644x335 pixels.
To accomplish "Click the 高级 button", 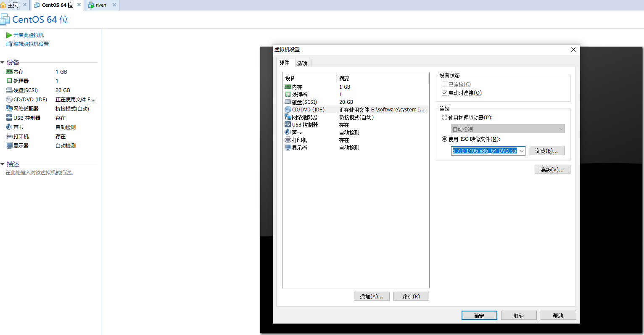I will tap(552, 170).
